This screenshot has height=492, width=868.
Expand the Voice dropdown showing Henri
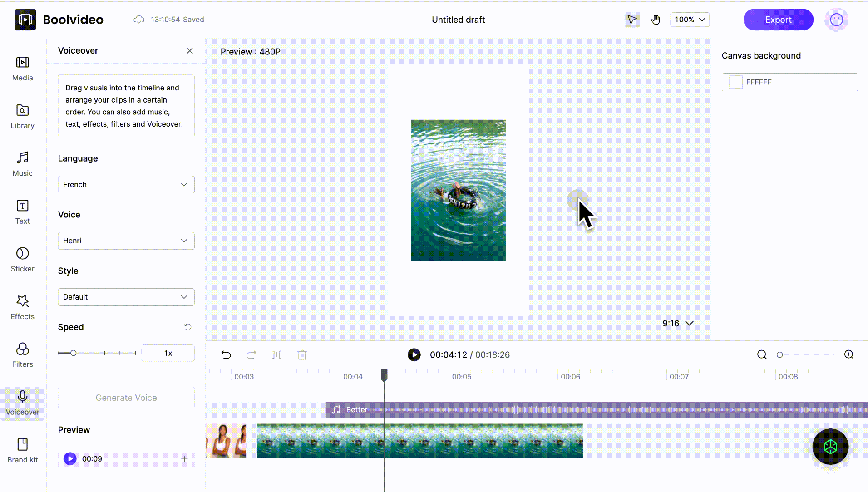126,241
